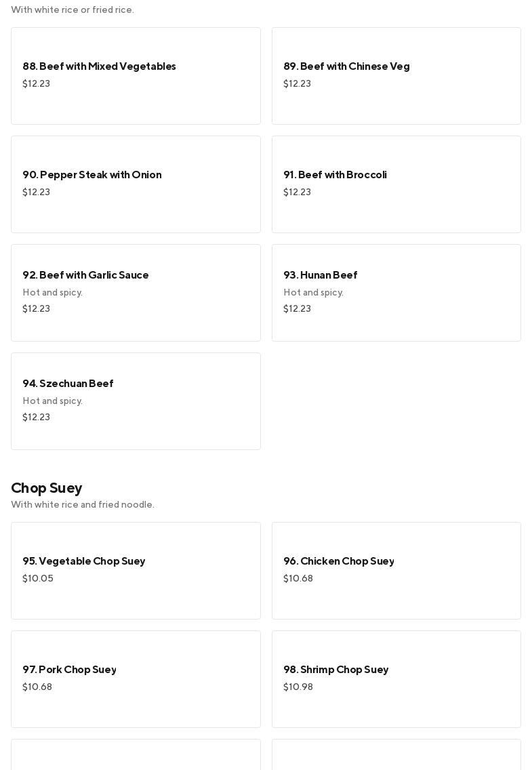532x770 pixels.
Task: Click "With white rice and fried noodle" subtitle
Action: pyautogui.click(x=83, y=505)
